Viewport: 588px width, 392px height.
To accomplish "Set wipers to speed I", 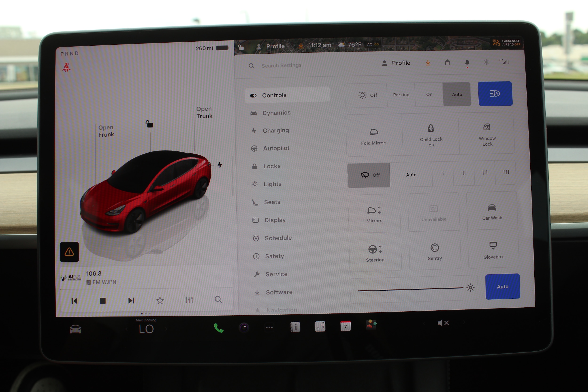I will click(443, 173).
